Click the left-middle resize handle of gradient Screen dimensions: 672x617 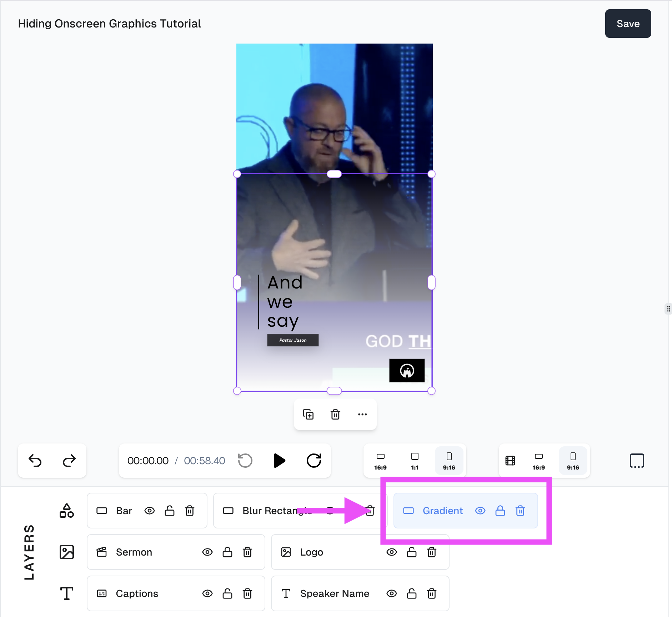237,282
